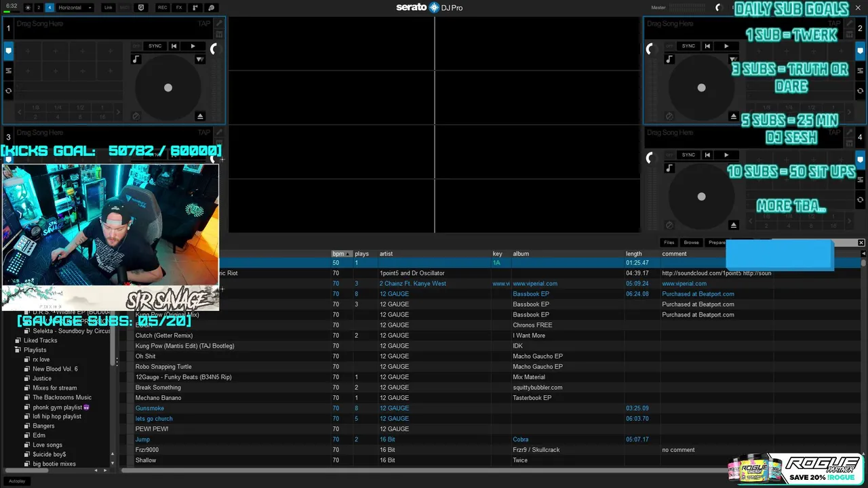
Task: Open the Browse panel
Action: click(x=691, y=243)
